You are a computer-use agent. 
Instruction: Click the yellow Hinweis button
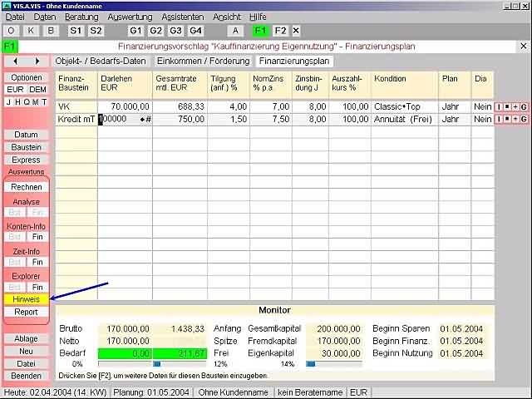click(x=26, y=299)
